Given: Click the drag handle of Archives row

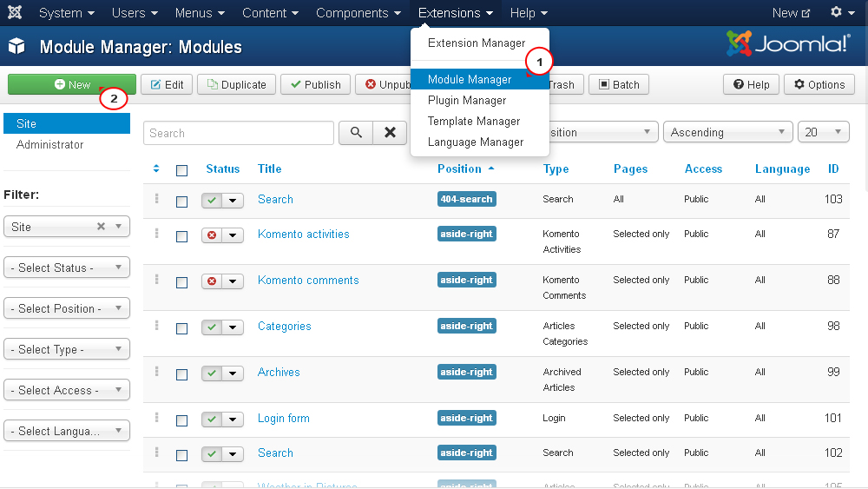Looking at the screenshot, I should tap(156, 372).
